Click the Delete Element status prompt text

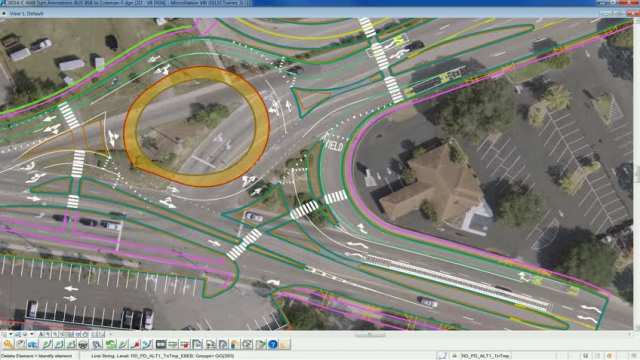point(36,356)
